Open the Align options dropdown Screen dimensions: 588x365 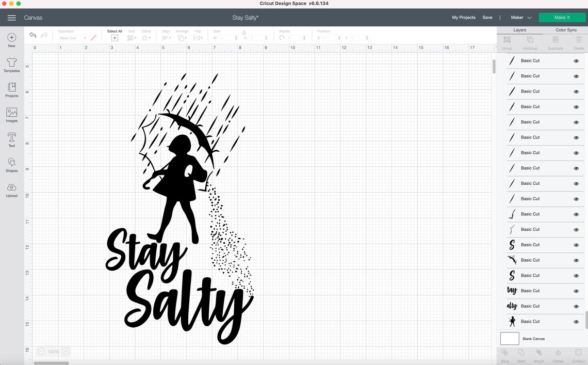click(x=166, y=37)
